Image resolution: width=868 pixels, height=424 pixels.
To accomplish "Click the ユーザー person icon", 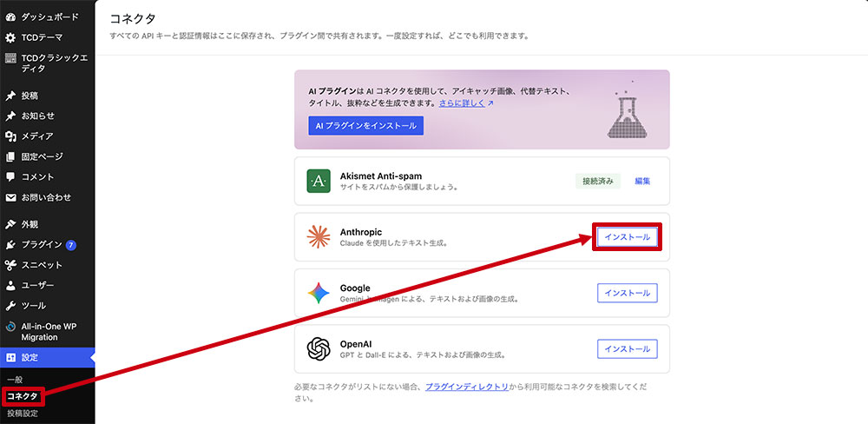I will coord(10,286).
